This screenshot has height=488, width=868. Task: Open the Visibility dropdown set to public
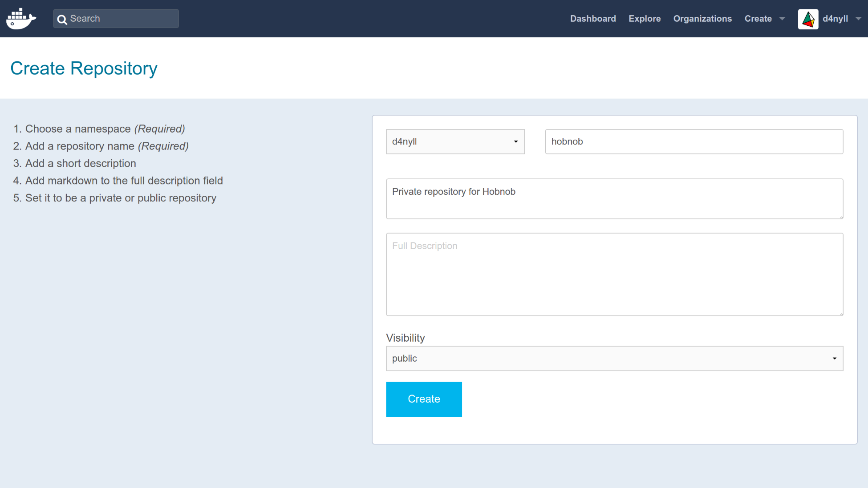(x=614, y=359)
